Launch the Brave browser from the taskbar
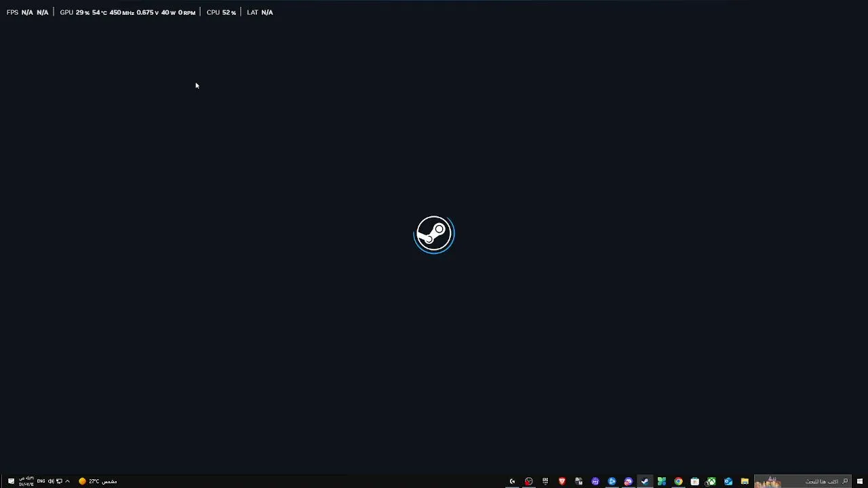 click(x=561, y=481)
